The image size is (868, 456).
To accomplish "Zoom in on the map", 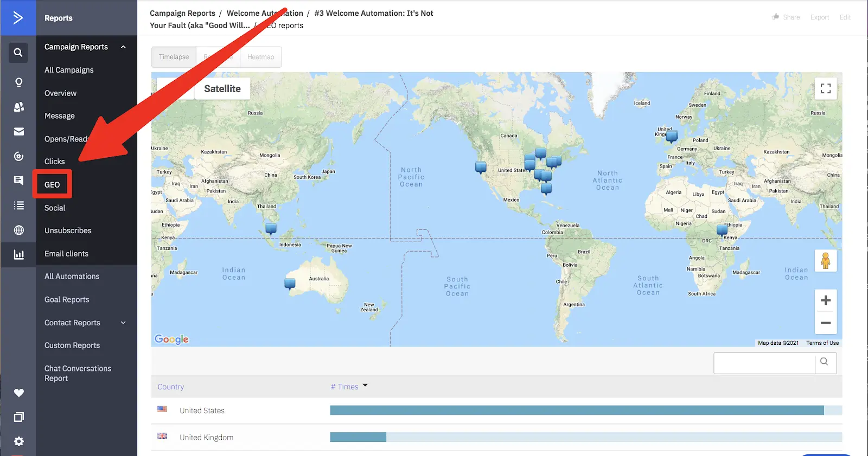I will (x=826, y=300).
